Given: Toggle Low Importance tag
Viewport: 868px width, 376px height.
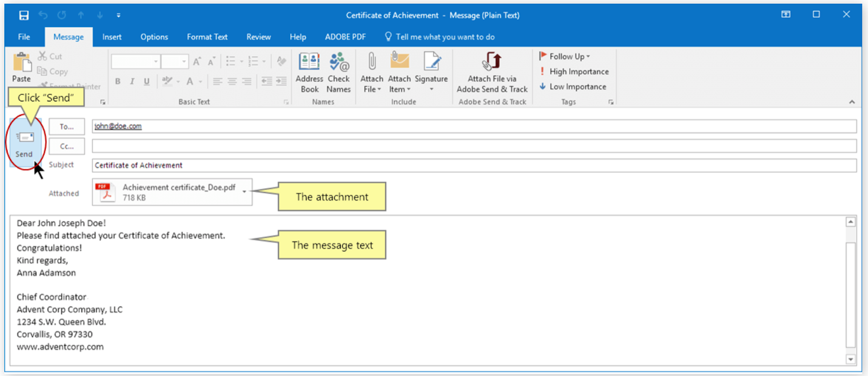Looking at the screenshot, I should click(x=573, y=87).
